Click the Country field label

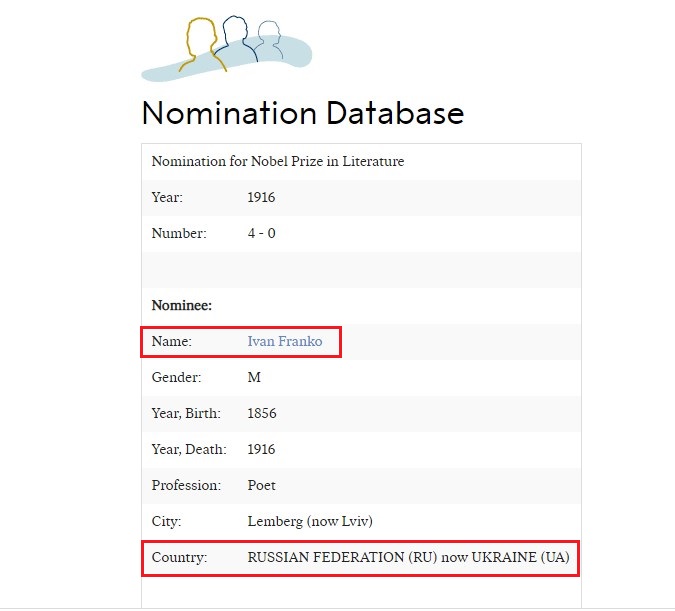tap(180, 558)
